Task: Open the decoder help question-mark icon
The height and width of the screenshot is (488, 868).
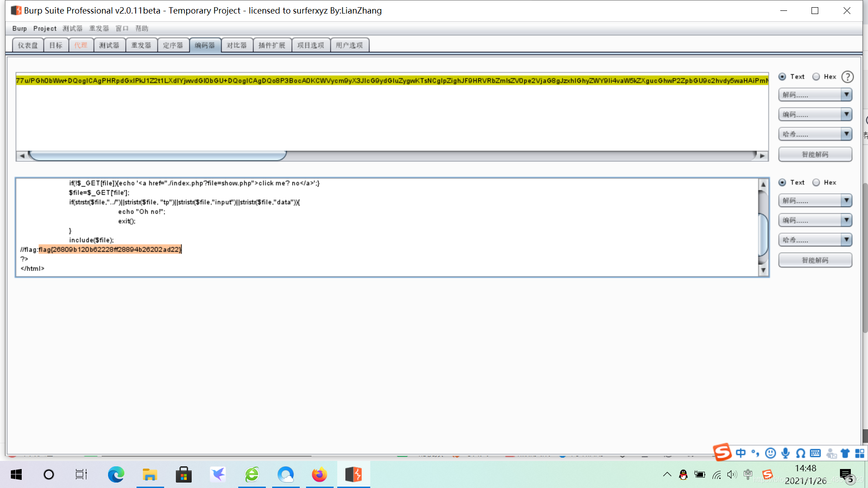Action: click(848, 77)
